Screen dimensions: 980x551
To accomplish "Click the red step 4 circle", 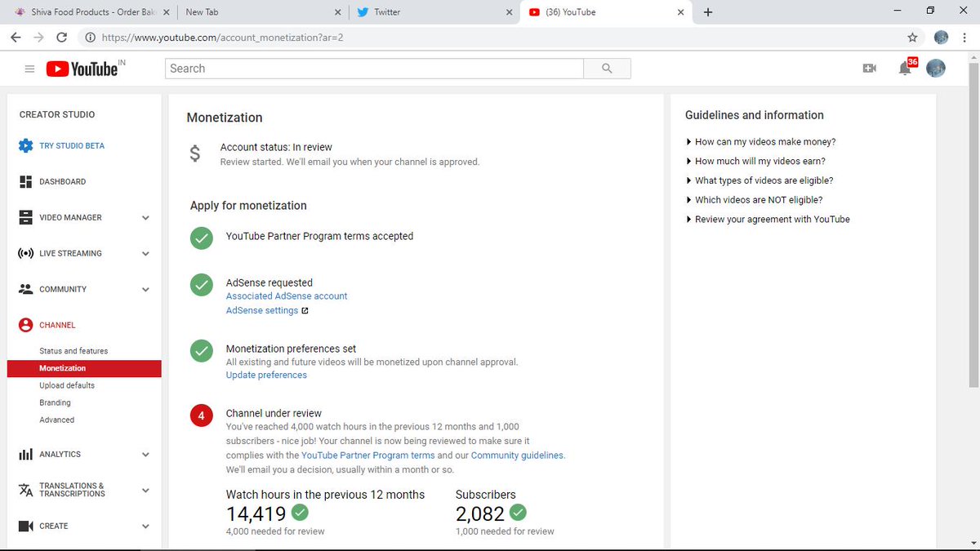I will click(201, 415).
